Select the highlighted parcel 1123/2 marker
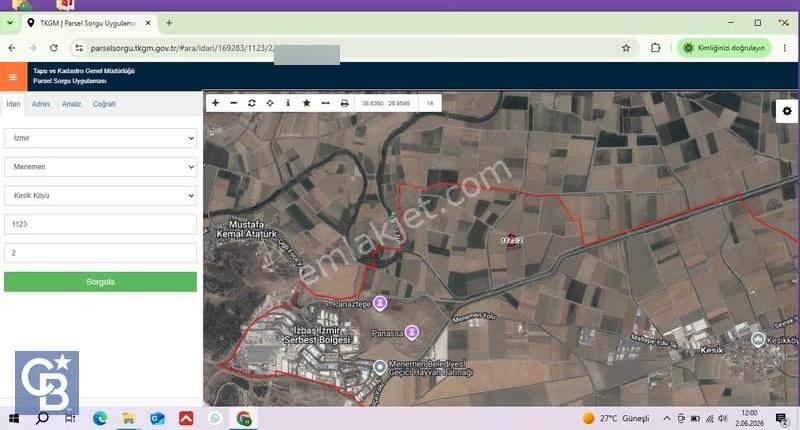 click(511, 240)
